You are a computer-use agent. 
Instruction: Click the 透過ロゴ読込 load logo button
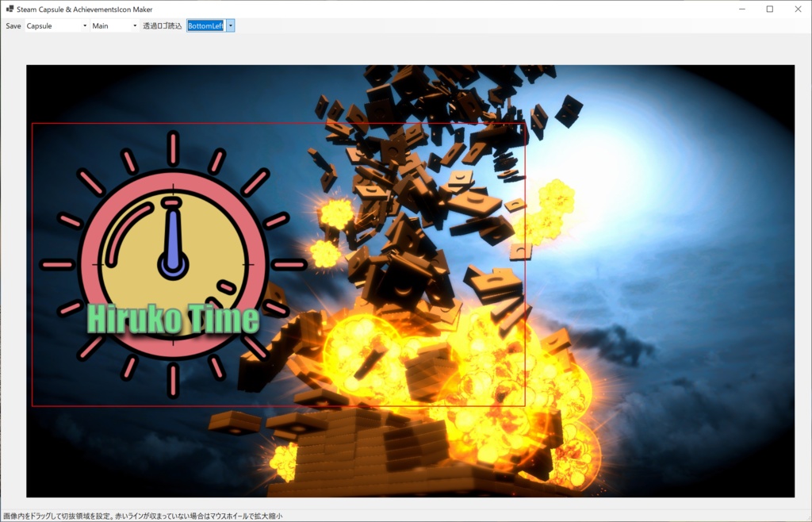(163, 25)
